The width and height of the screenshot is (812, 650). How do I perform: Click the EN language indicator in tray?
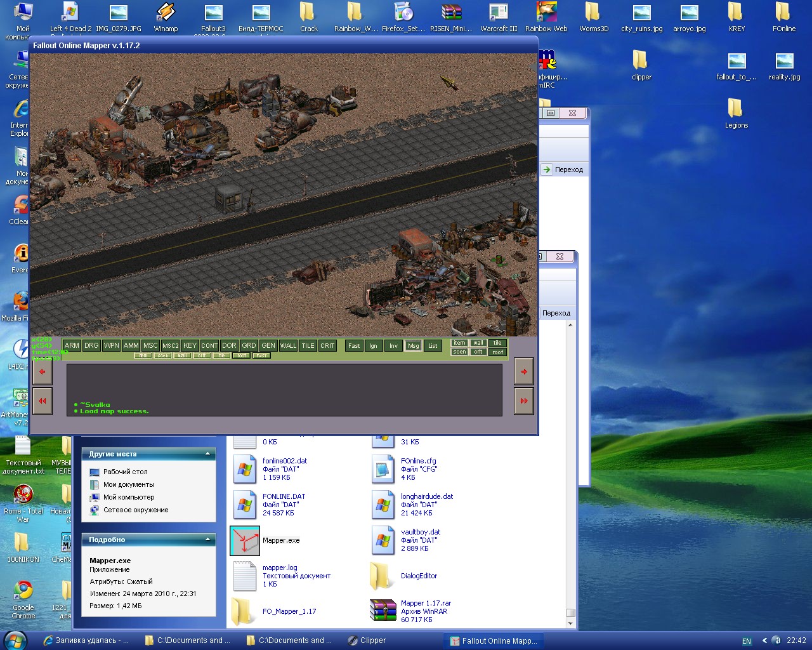click(x=747, y=641)
